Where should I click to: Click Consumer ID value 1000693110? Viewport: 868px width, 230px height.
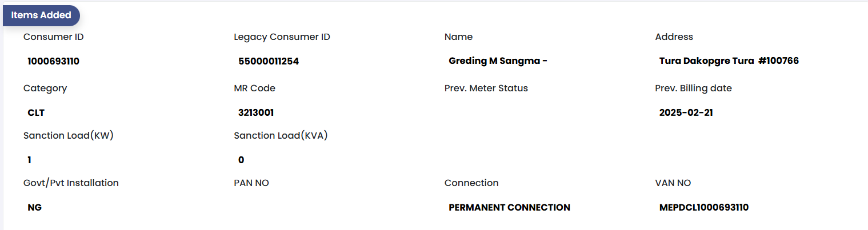[54, 61]
